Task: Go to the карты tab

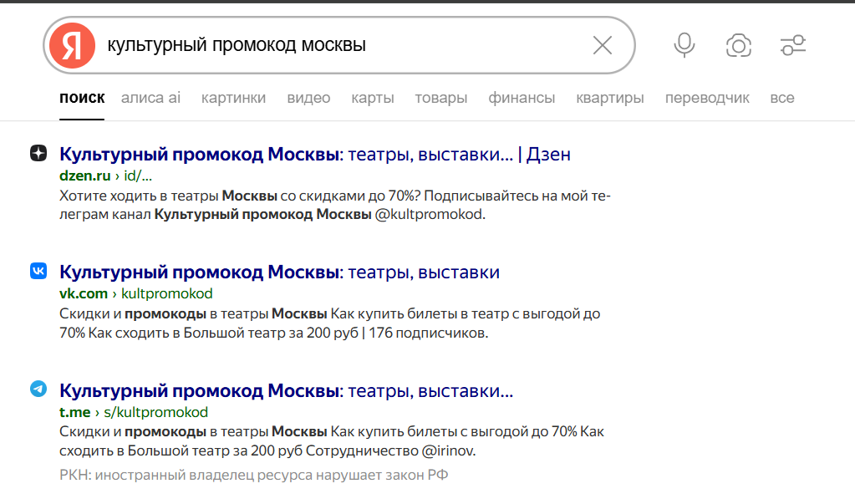Action: tap(373, 98)
